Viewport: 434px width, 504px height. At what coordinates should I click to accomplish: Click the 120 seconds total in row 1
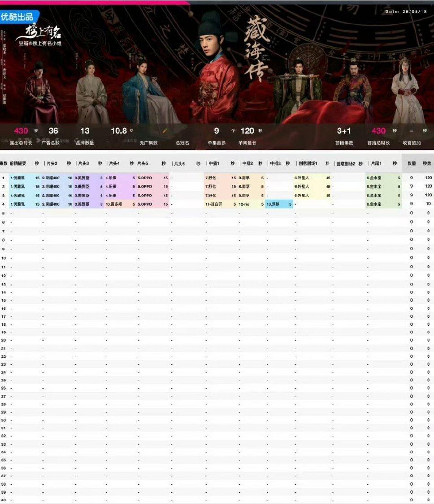[428, 177]
